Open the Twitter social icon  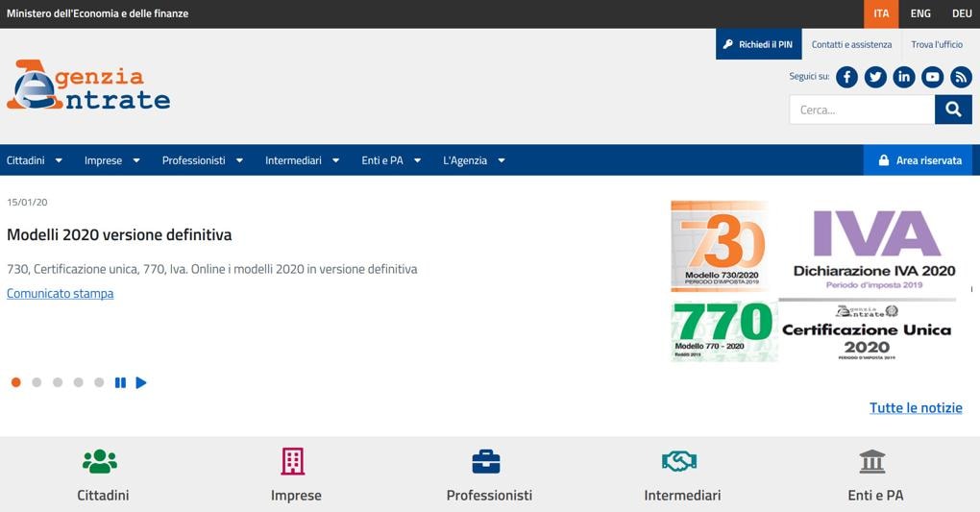point(875,77)
